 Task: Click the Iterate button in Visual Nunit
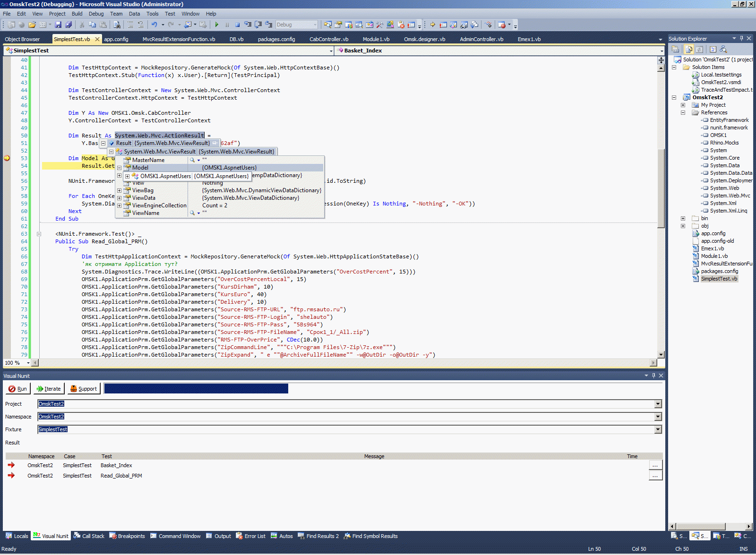(x=49, y=389)
